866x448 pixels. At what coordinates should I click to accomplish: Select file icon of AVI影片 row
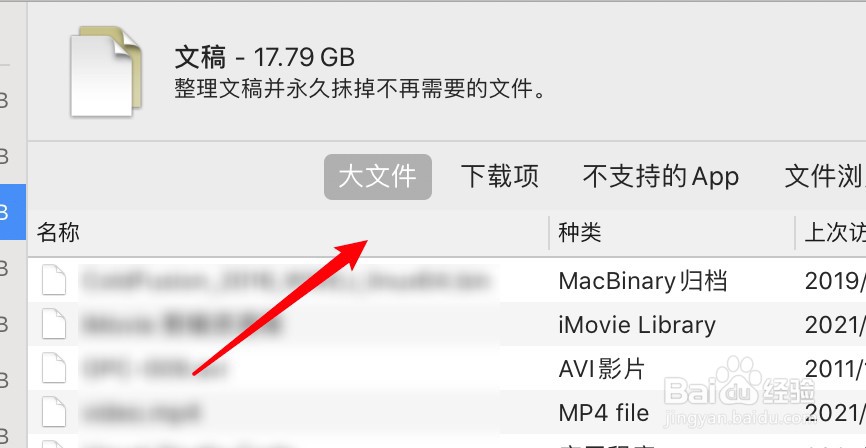click(x=54, y=368)
